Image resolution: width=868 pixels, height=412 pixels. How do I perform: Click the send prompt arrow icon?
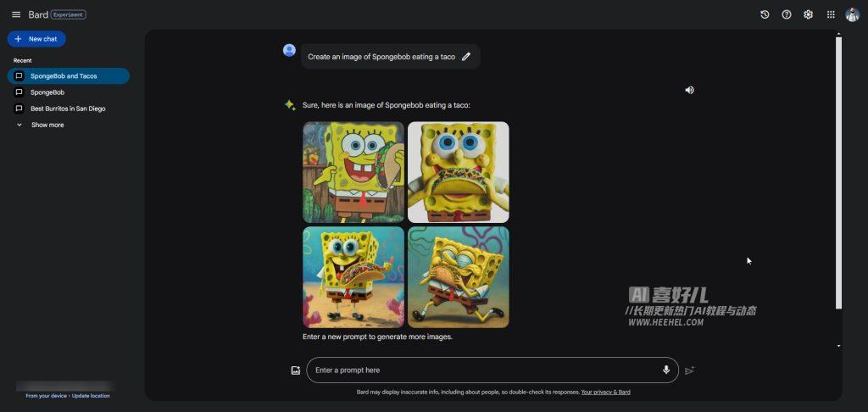pos(689,370)
